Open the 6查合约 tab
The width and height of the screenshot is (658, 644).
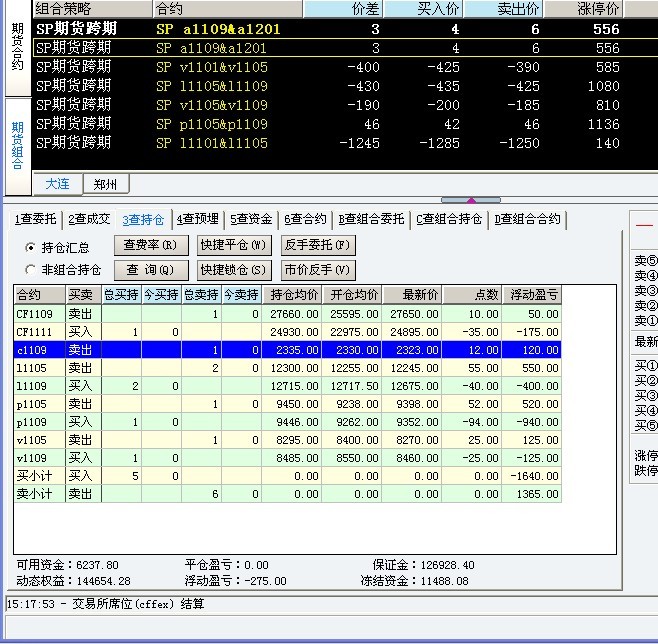305,219
